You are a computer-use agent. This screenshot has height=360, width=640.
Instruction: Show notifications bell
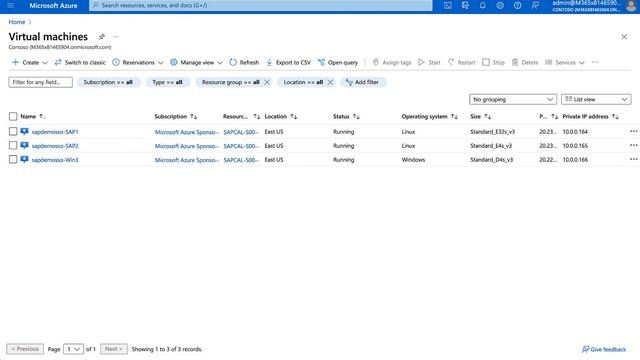pyautogui.click(x=482, y=5)
